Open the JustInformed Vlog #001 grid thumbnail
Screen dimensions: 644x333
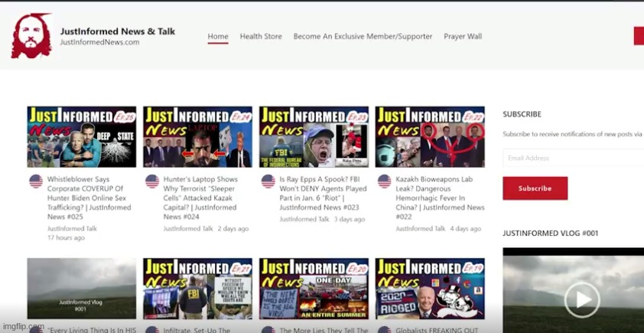(x=82, y=289)
